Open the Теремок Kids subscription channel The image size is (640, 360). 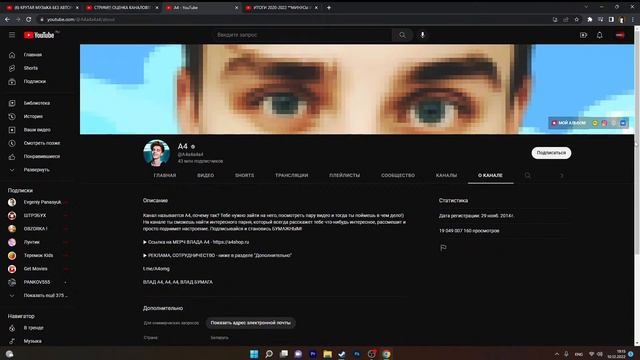tap(38, 256)
